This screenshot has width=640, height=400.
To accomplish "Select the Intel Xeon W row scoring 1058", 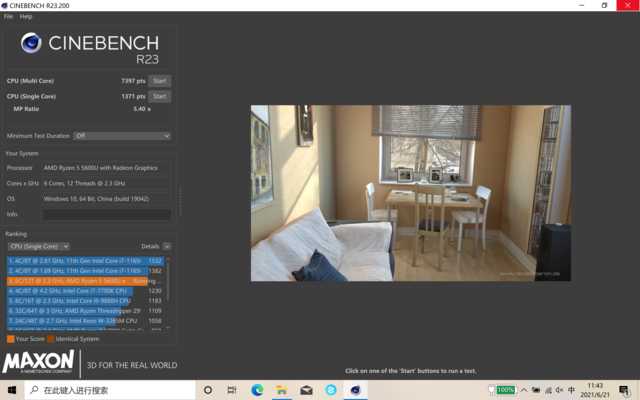I will pos(86,321).
